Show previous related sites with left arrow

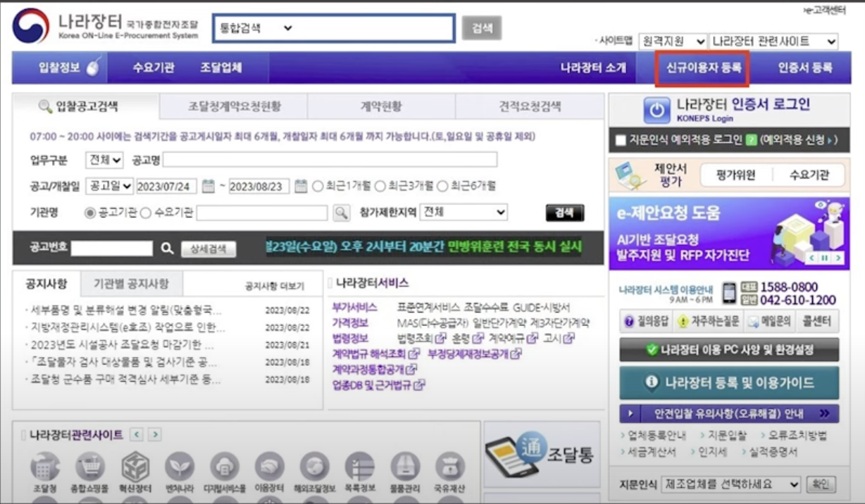pyautogui.click(x=137, y=435)
